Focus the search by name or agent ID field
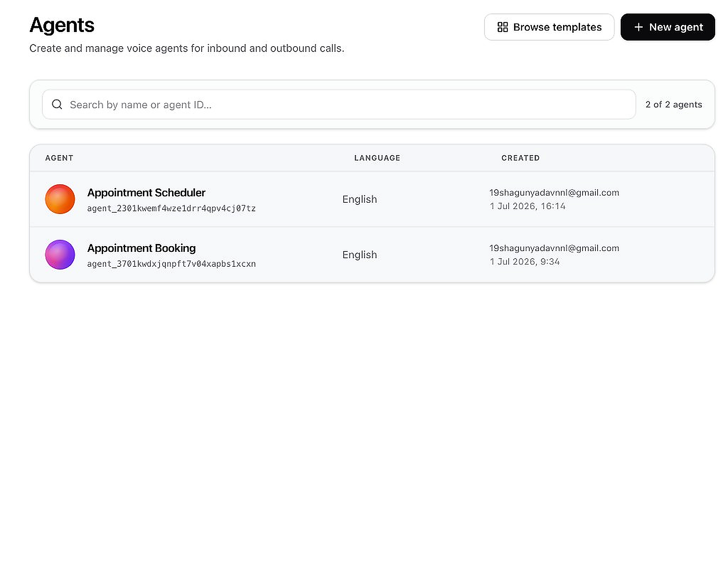Viewport: 728px width, 579px height. 338,104
